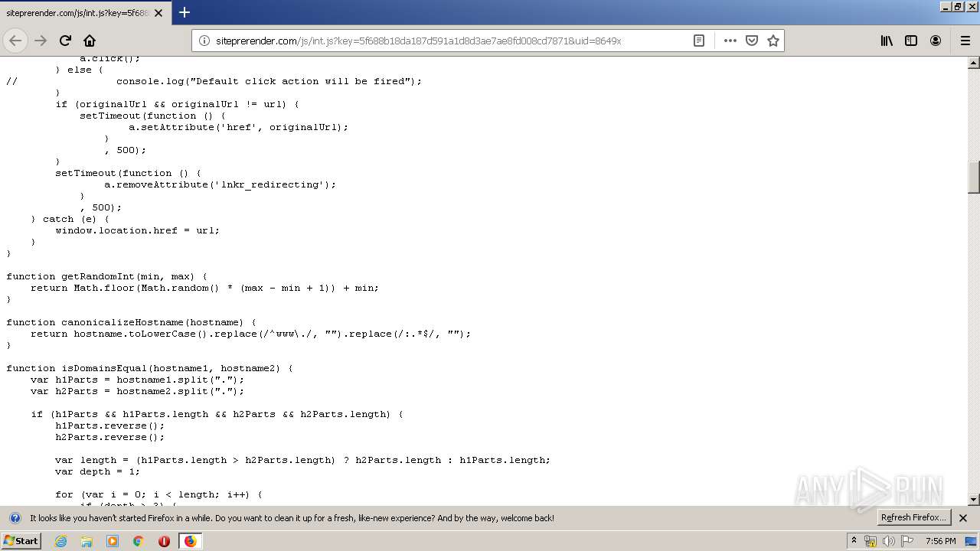The height and width of the screenshot is (551, 980).
Task: Bookmark this page with the star
Action: click(x=773, y=41)
